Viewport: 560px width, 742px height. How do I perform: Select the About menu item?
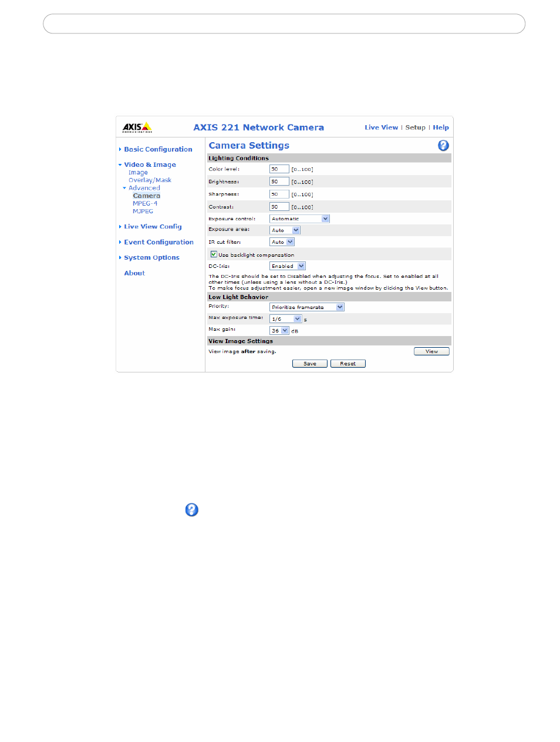click(134, 273)
